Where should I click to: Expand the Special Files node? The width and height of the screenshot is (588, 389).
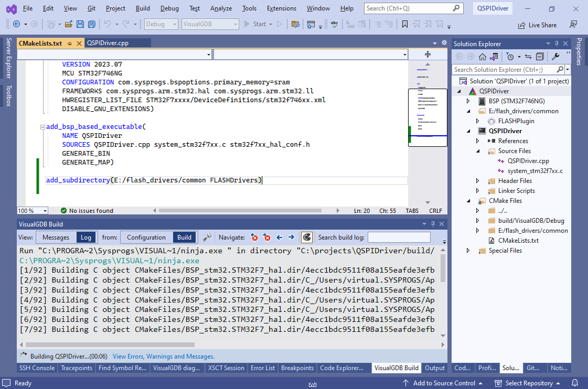[468, 251]
